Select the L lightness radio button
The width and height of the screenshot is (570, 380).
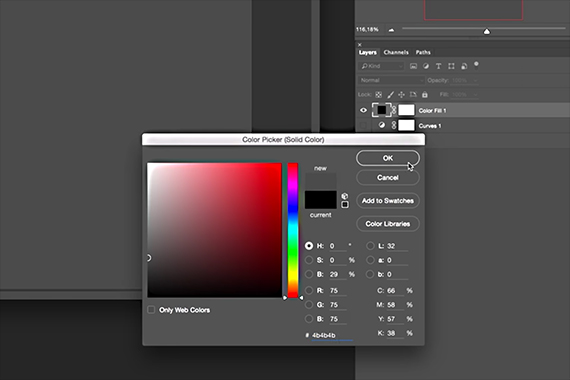pyautogui.click(x=370, y=246)
